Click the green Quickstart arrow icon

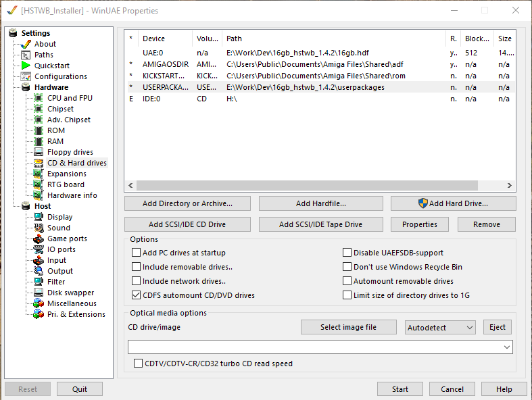point(26,66)
